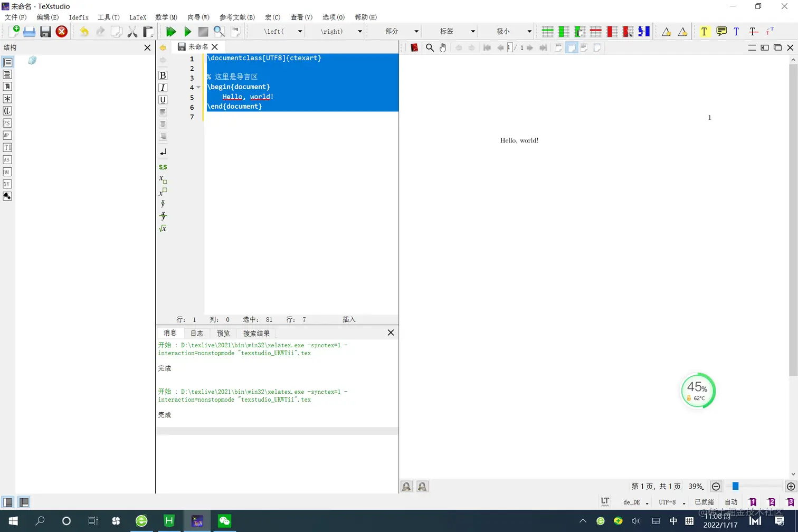Image resolution: width=798 pixels, height=532 pixels.
Task: Save the document with the floppy disk icon
Action: click(45, 32)
